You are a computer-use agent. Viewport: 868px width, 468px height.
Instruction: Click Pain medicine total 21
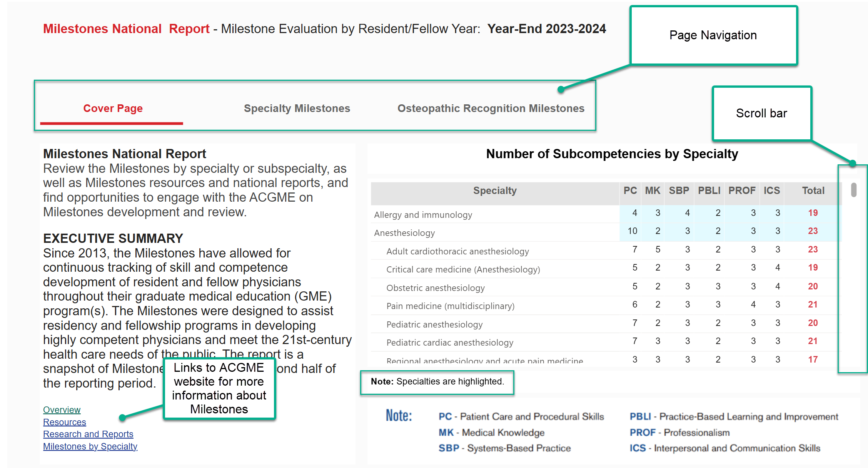[813, 304]
